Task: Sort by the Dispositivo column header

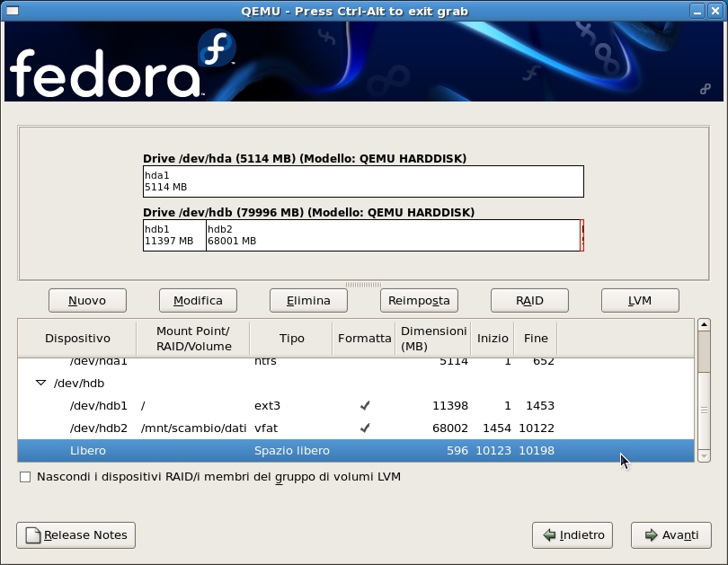Action: pos(77,339)
